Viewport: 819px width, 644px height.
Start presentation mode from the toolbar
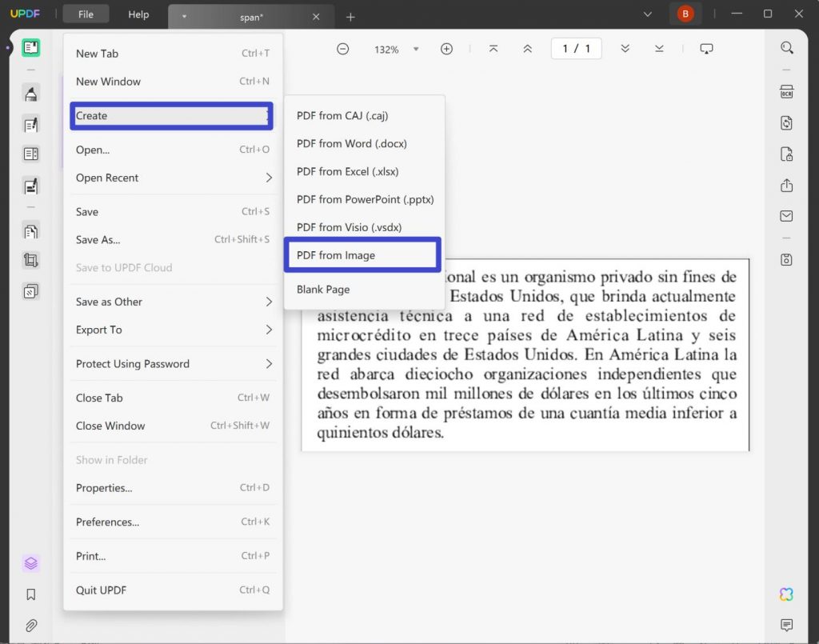pos(706,48)
